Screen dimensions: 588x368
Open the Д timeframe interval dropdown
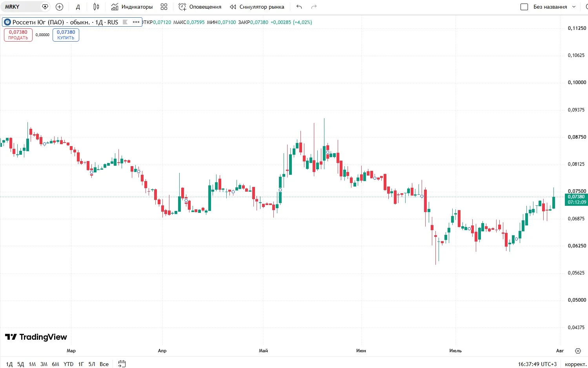78,7
